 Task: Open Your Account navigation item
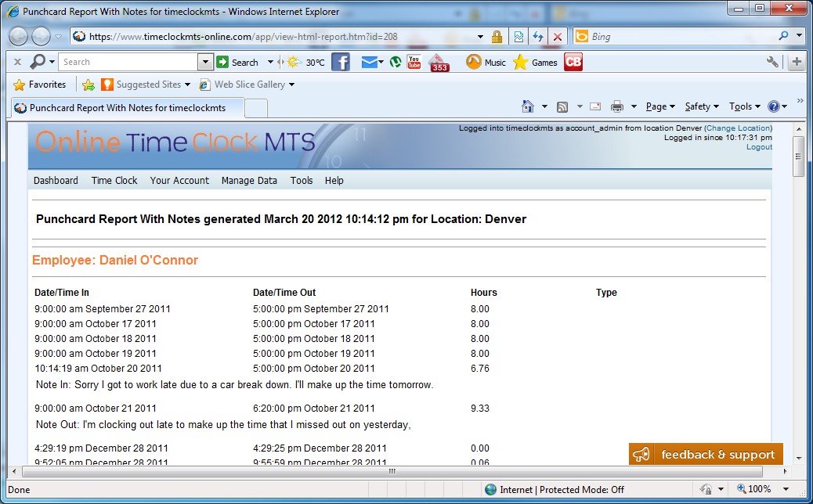click(x=179, y=181)
